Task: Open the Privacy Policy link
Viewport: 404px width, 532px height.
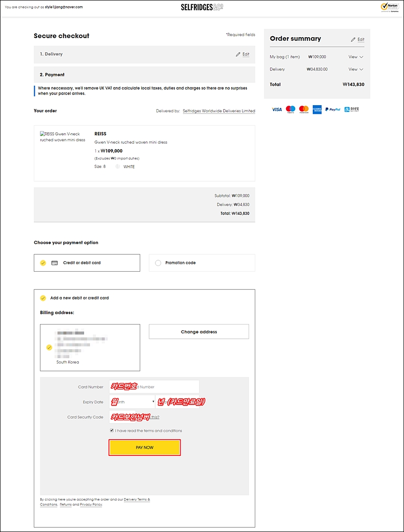Action: 91,504
